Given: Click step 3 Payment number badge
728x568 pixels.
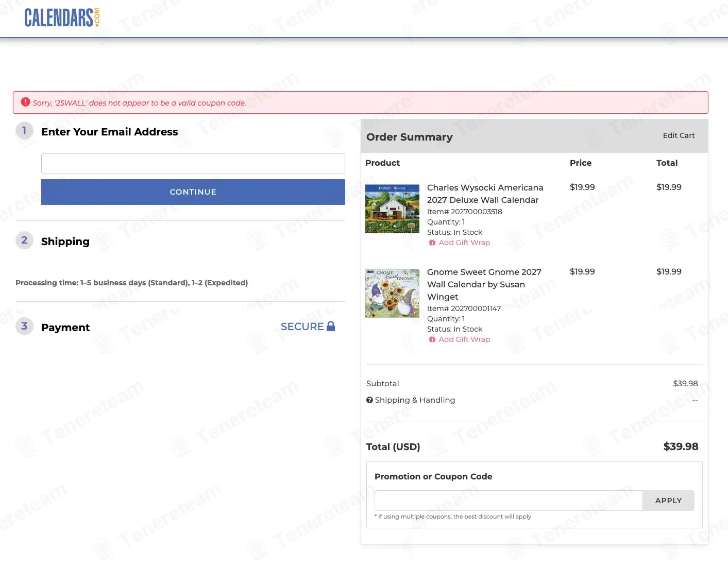Looking at the screenshot, I should pos(24,326).
